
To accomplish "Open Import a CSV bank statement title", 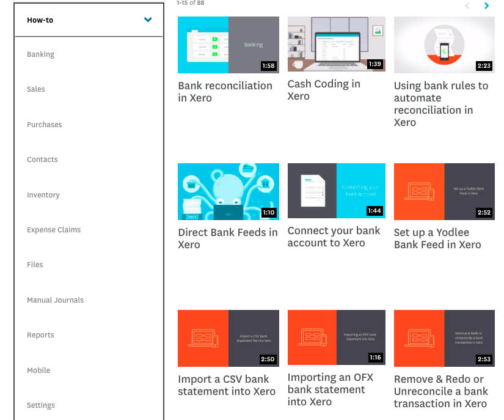I will coord(227,385).
